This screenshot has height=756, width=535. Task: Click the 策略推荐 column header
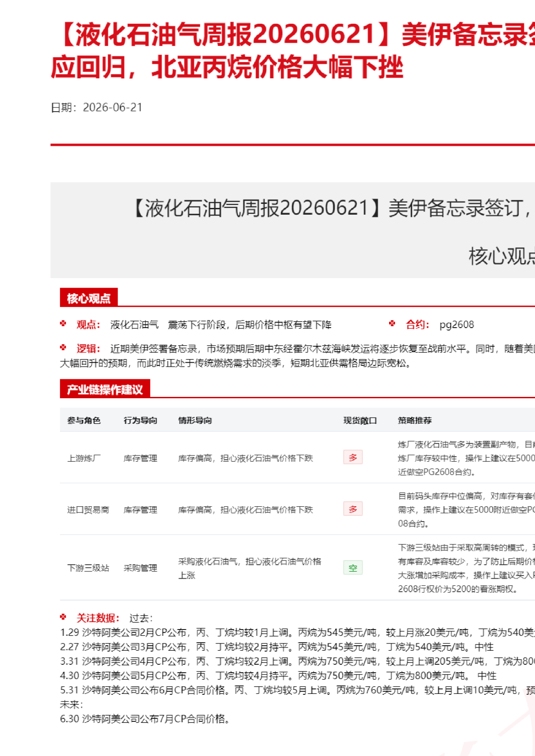point(415,420)
